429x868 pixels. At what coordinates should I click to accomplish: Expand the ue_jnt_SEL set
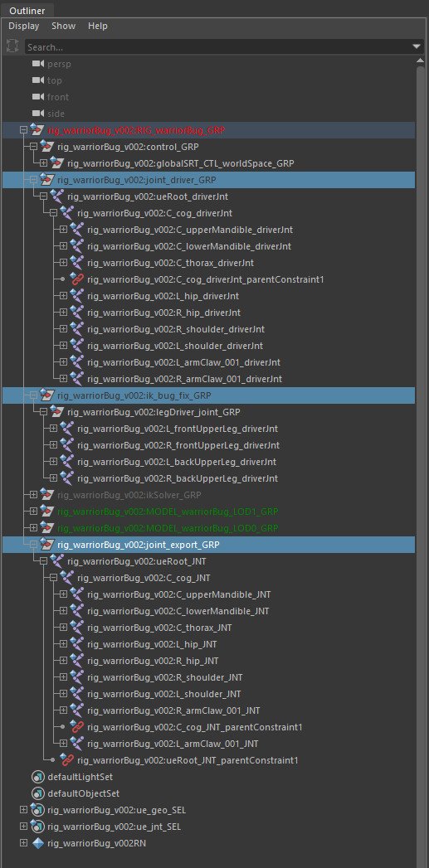coord(23,827)
